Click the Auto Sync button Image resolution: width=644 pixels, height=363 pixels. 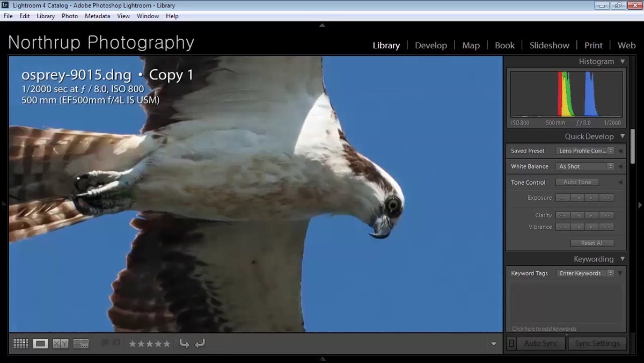point(541,343)
